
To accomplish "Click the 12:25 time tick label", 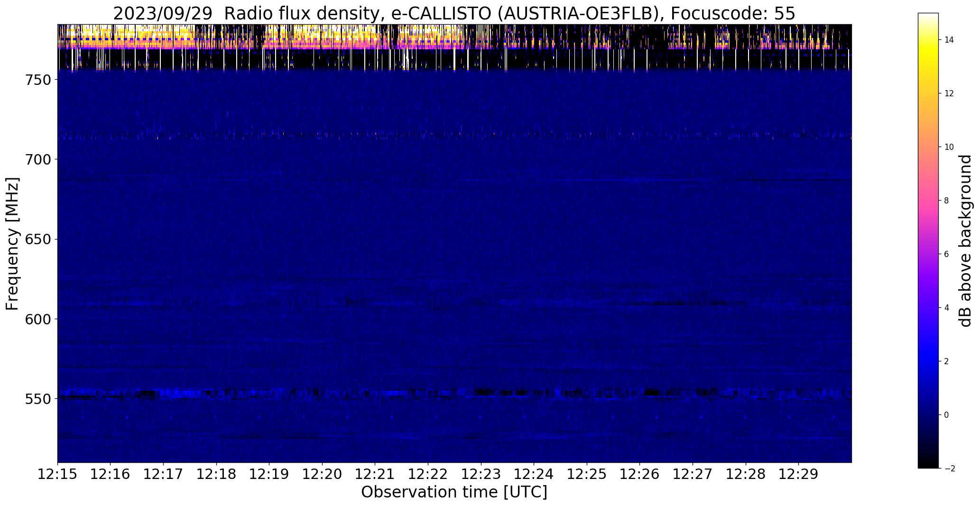I will pyautogui.click(x=587, y=474).
